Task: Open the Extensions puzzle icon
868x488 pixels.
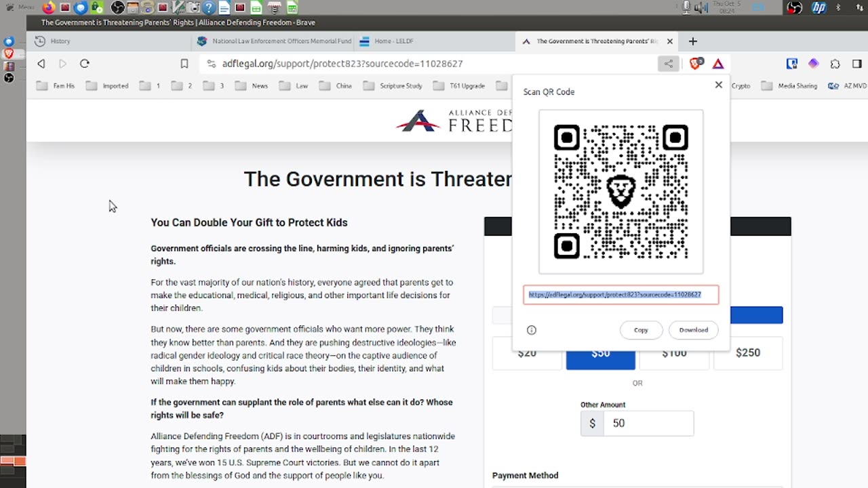Action: (835, 64)
